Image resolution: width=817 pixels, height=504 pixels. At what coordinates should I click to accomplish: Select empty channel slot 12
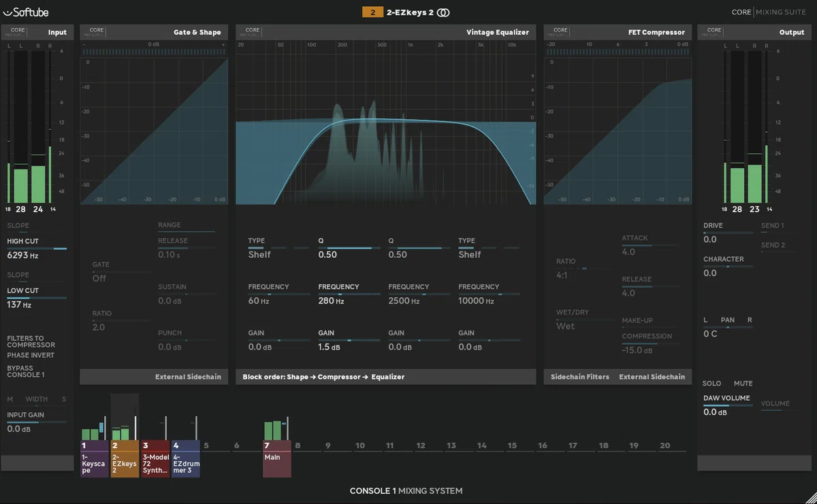coord(421,446)
